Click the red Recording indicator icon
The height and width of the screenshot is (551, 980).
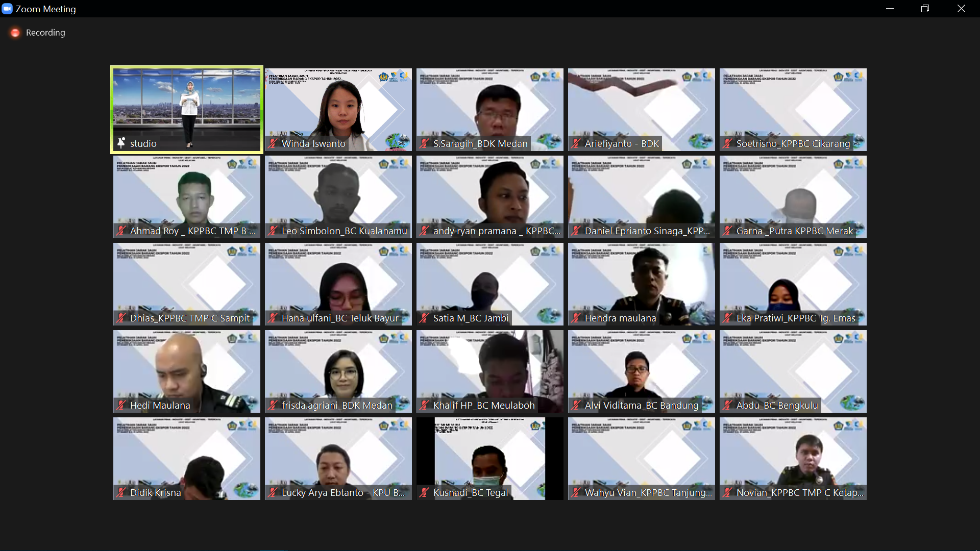[15, 33]
